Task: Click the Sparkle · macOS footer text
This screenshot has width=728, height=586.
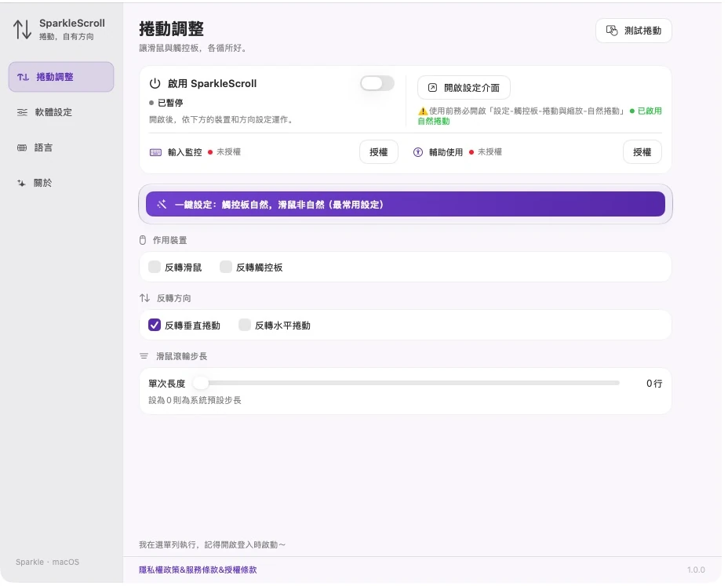Action: click(47, 562)
